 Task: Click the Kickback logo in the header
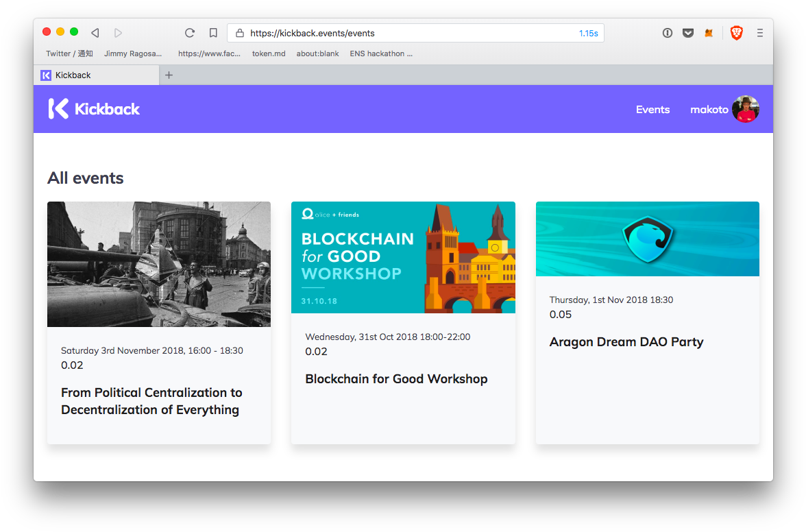point(94,109)
